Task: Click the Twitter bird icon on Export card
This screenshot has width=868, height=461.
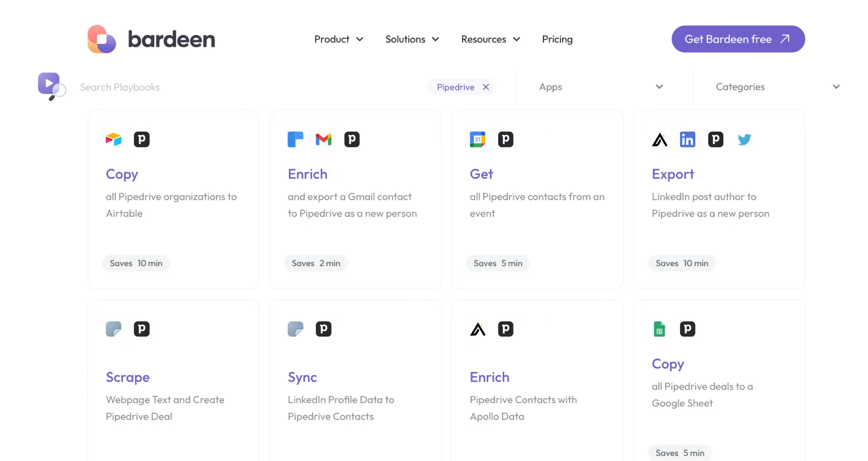Action: [744, 139]
